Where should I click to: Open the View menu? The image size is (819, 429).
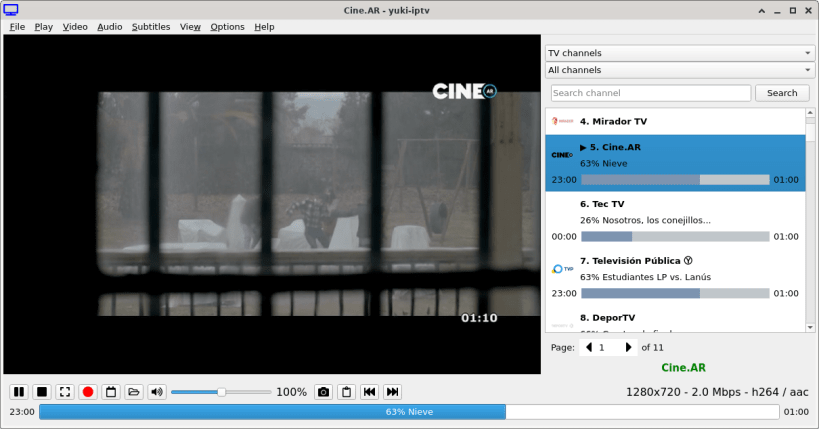tap(190, 27)
